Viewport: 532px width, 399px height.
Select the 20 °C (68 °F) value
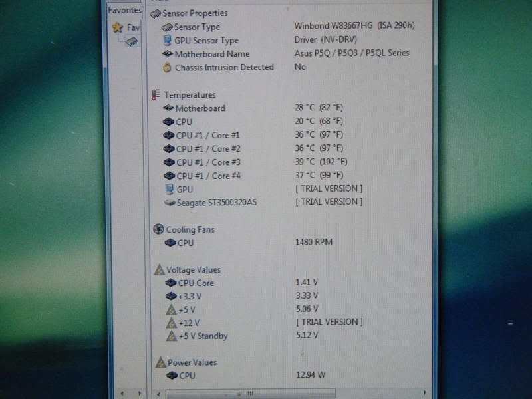pos(319,121)
